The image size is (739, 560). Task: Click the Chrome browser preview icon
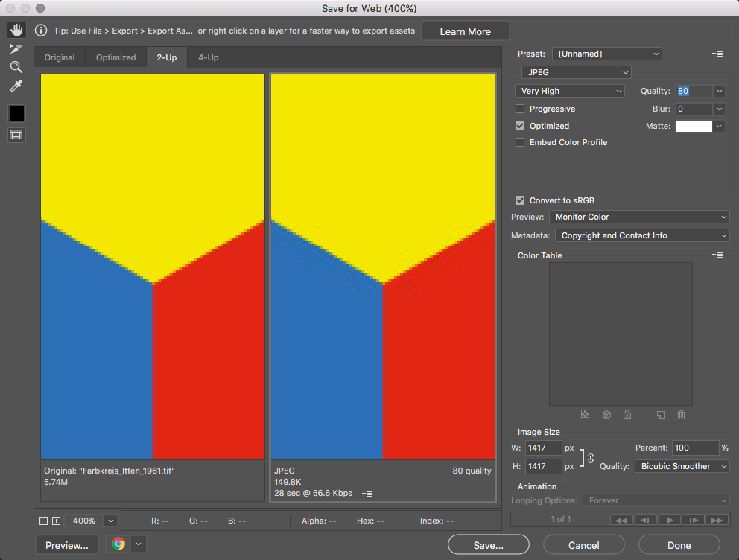click(x=118, y=544)
